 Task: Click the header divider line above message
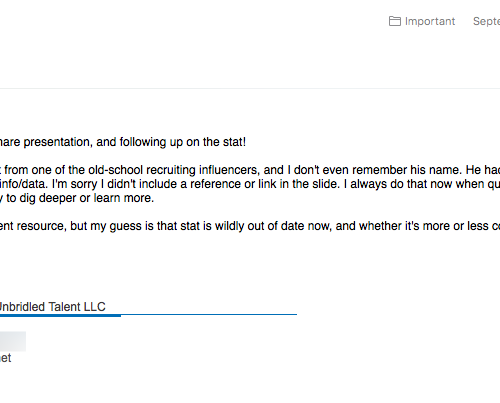[x=250, y=89]
